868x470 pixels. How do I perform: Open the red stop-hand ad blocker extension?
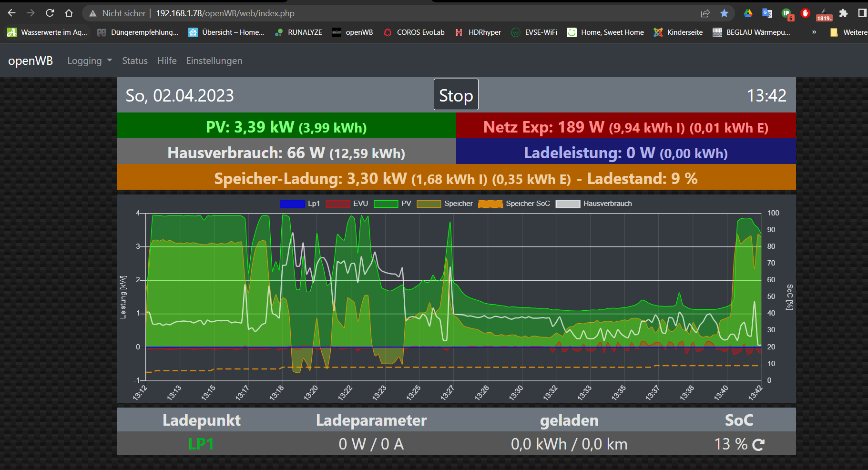click(x=806, y=13)
